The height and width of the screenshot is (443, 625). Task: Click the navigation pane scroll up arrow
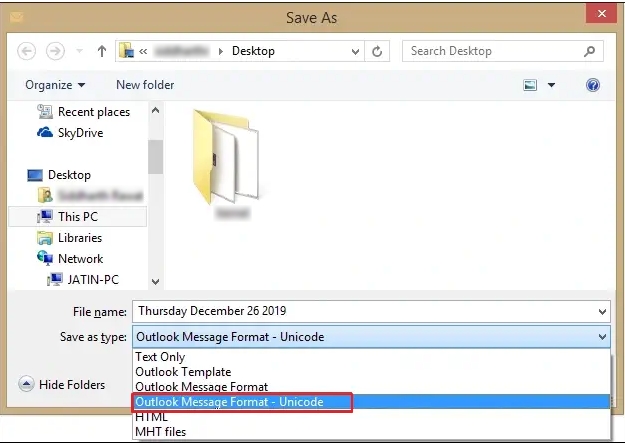point(155,110)
